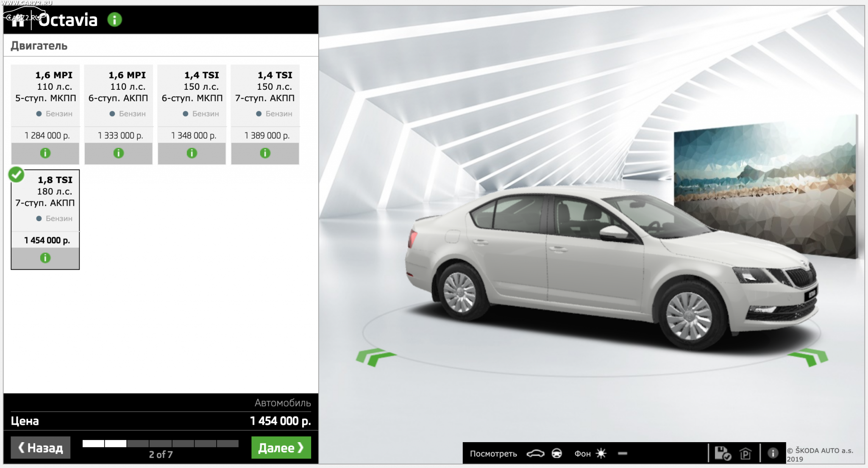868x468 pixels.
Task: Click the Двигатель section heading
Action: point(39,46)
